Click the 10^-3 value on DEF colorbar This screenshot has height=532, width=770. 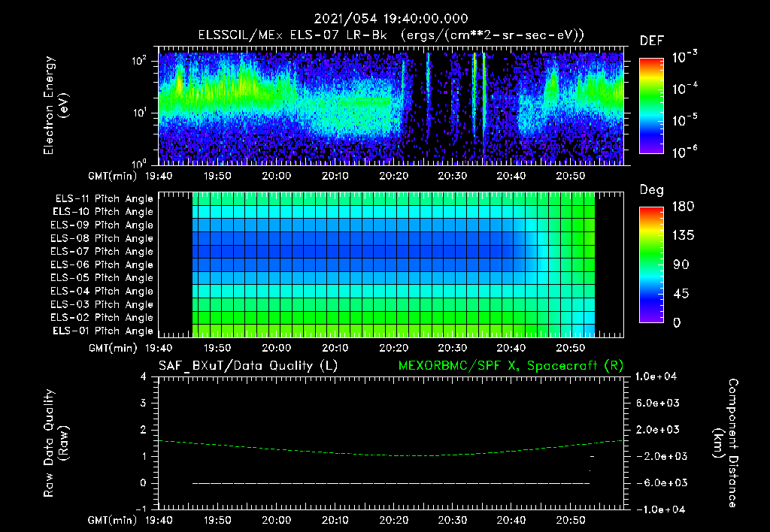tap(684, 57)
